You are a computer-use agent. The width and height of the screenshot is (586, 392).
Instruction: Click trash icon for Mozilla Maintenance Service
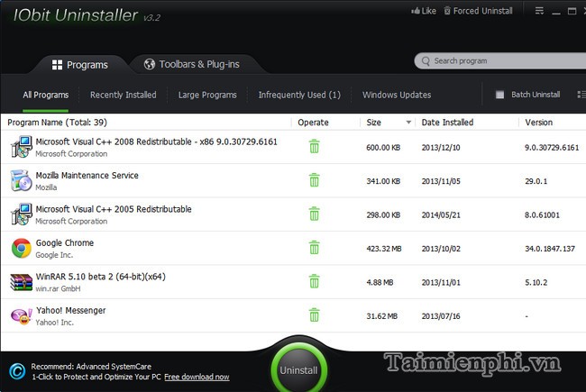(x=315, y=180)
